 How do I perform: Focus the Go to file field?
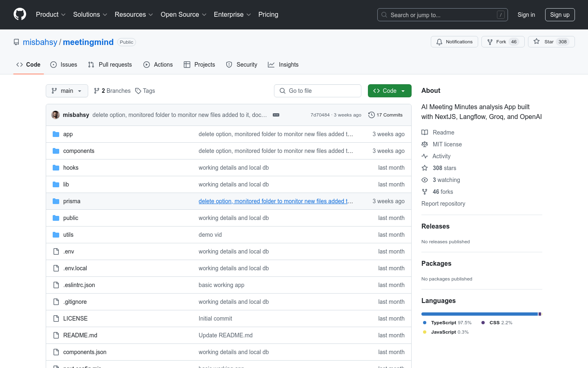pyautogui.click(x=318, y=91)
